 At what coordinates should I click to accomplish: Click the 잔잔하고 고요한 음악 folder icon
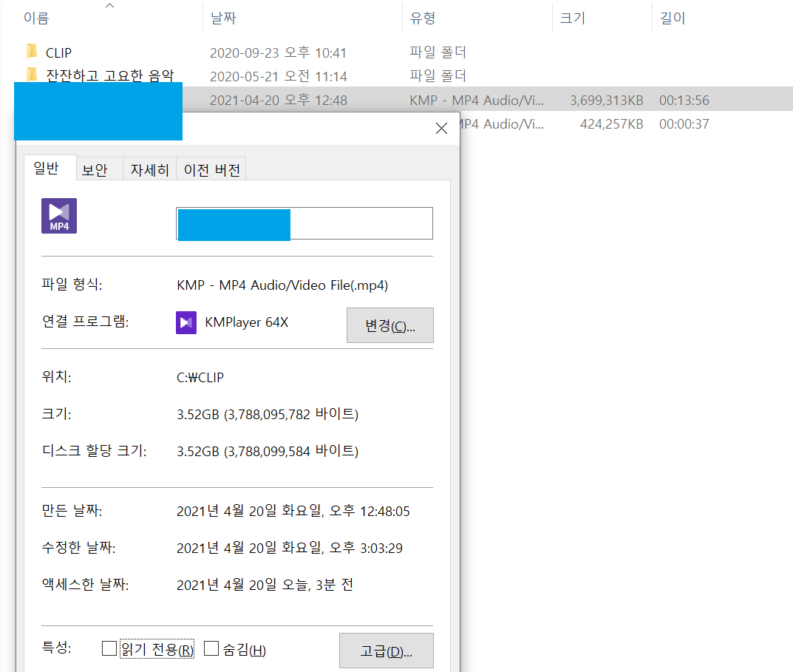pyautogui.click(x=31, y=75)
